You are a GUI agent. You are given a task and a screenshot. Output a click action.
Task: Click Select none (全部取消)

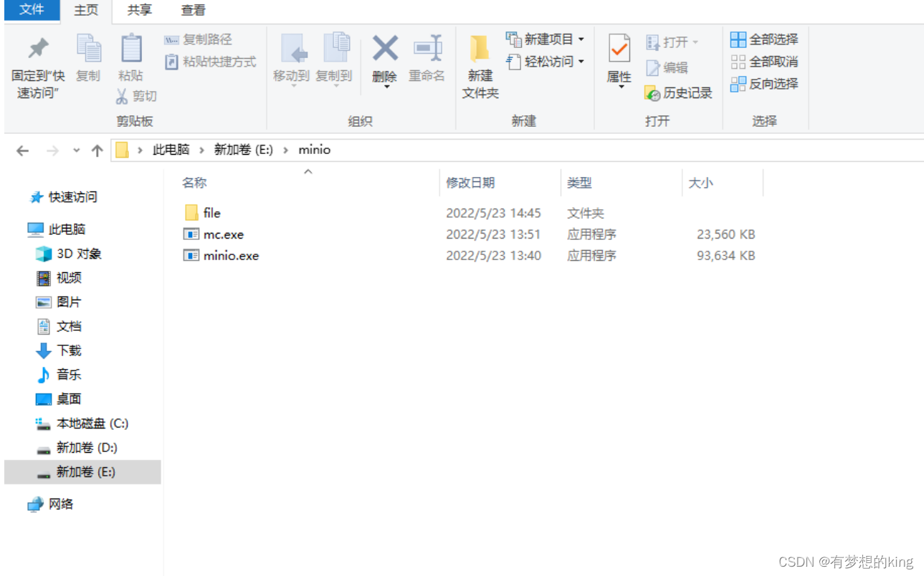764,62
